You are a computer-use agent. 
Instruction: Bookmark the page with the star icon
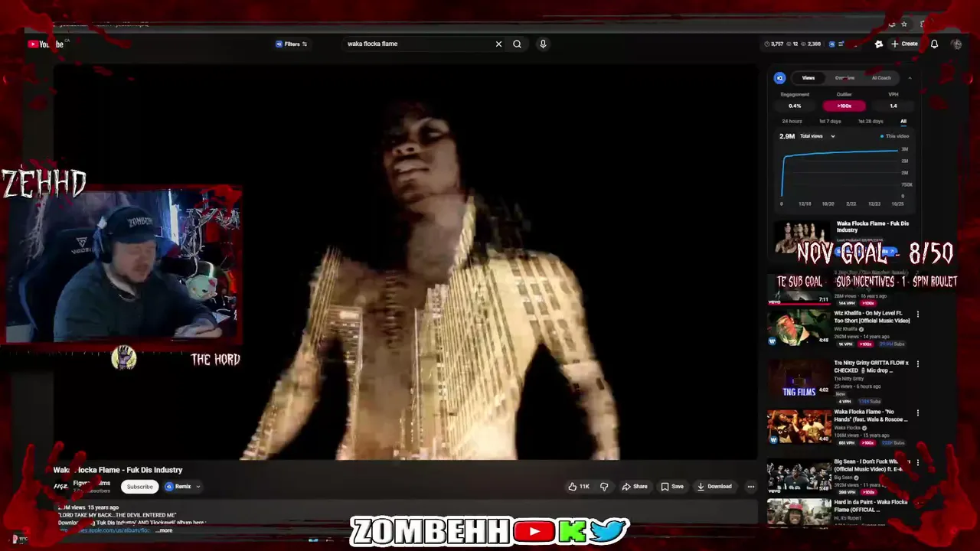(x=904, y=24)
